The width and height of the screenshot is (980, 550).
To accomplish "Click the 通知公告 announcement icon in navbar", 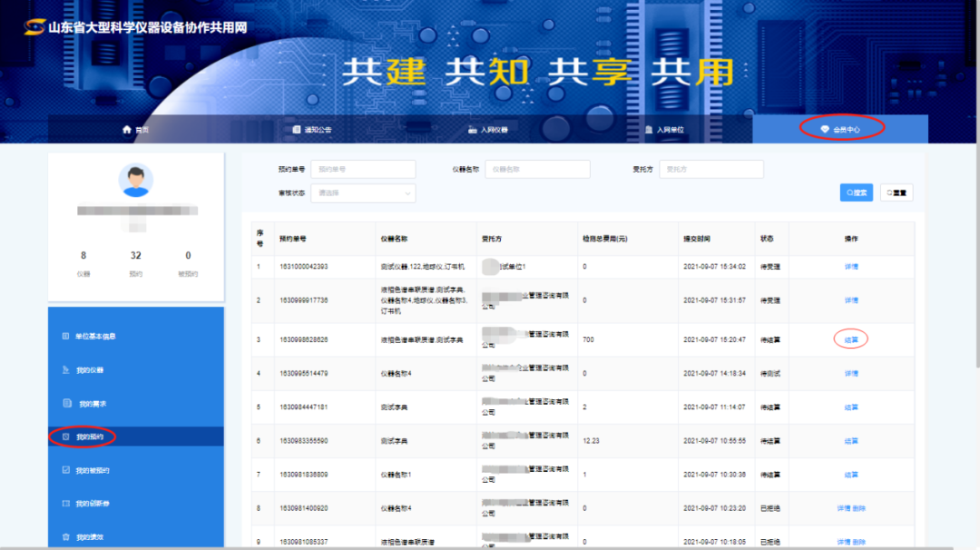I will pyautogui.click(x=297, y=130).
